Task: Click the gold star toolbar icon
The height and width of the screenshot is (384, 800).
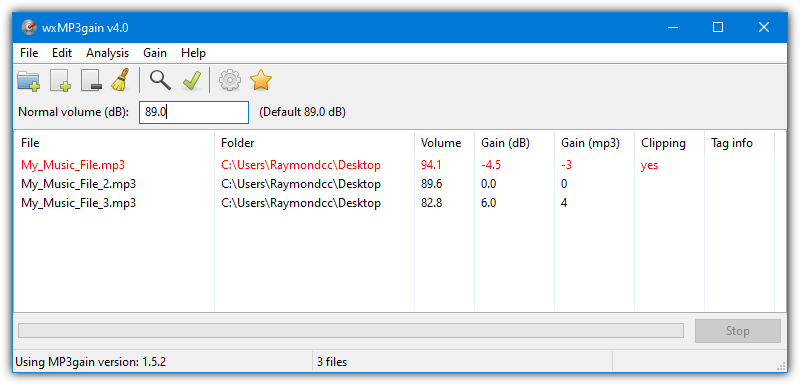Action: 261,81
